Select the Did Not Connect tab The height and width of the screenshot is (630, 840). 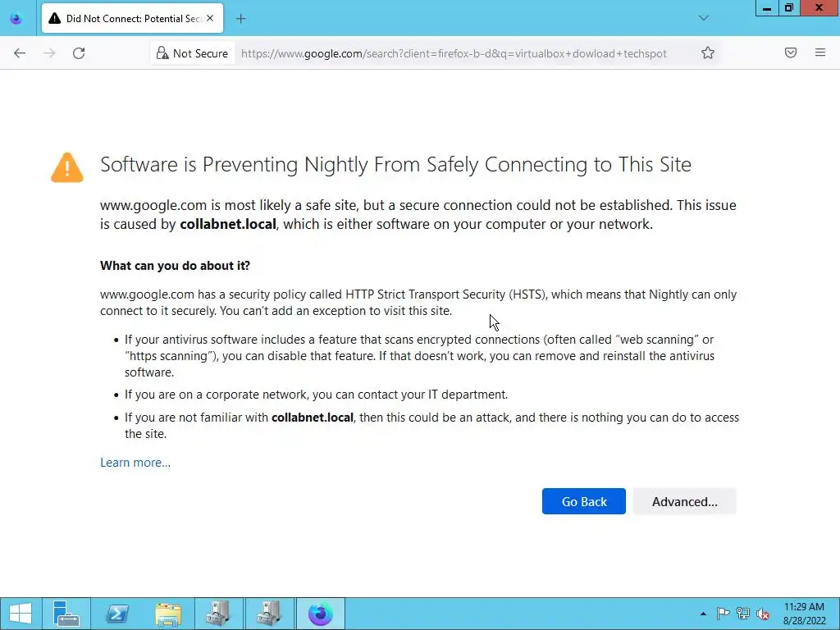click(x=132, y=19)
